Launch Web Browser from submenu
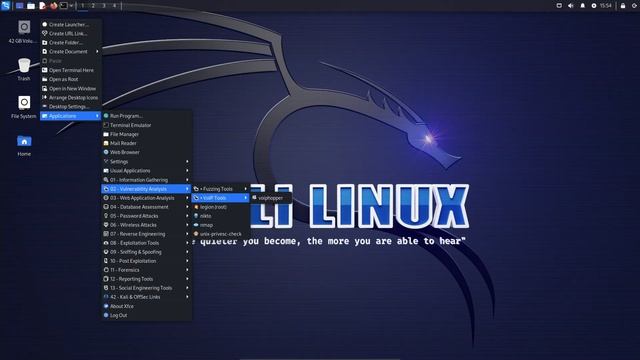 point(147,152)
